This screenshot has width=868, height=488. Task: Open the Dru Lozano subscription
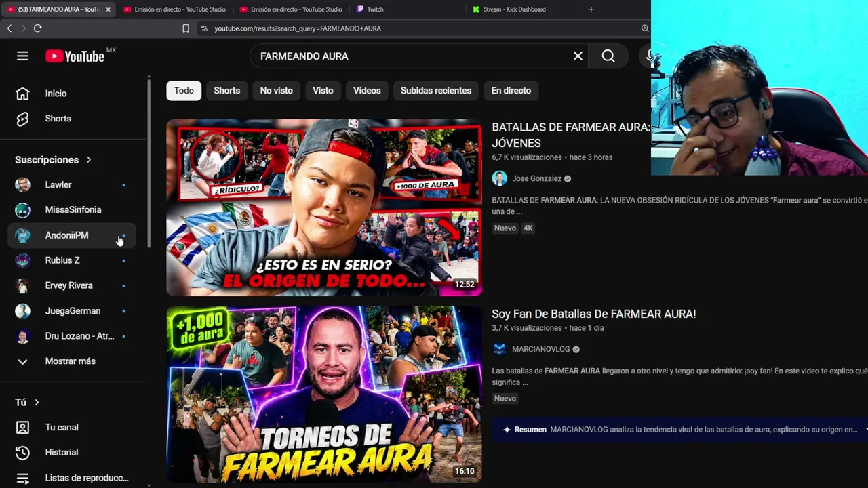[x=72, y=336]
